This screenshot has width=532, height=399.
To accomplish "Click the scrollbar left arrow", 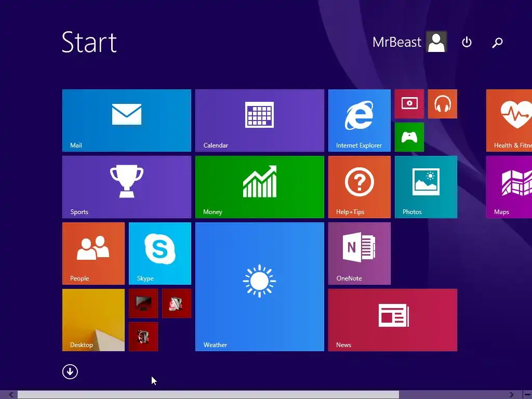I will point(11,395).
